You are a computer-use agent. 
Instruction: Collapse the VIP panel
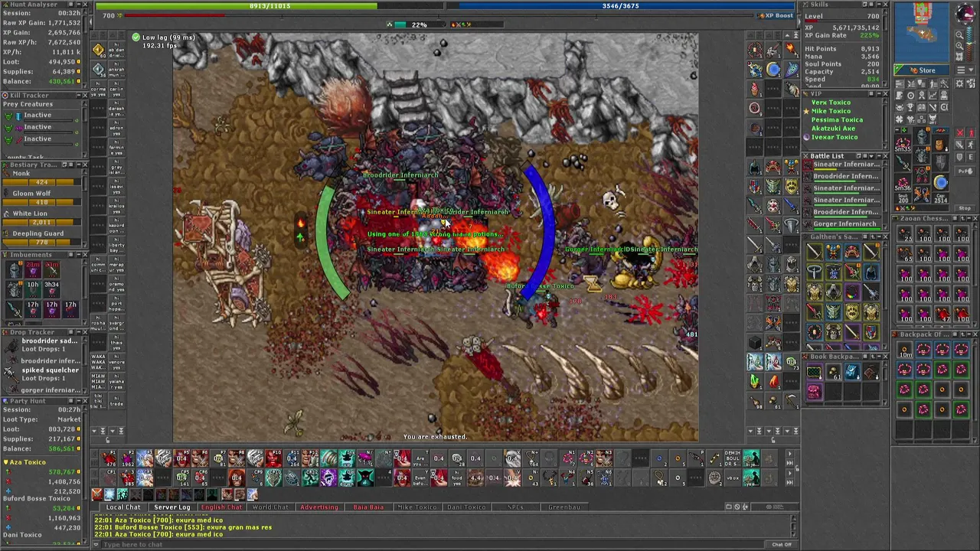pyautogui.click(x=879, y=93)
